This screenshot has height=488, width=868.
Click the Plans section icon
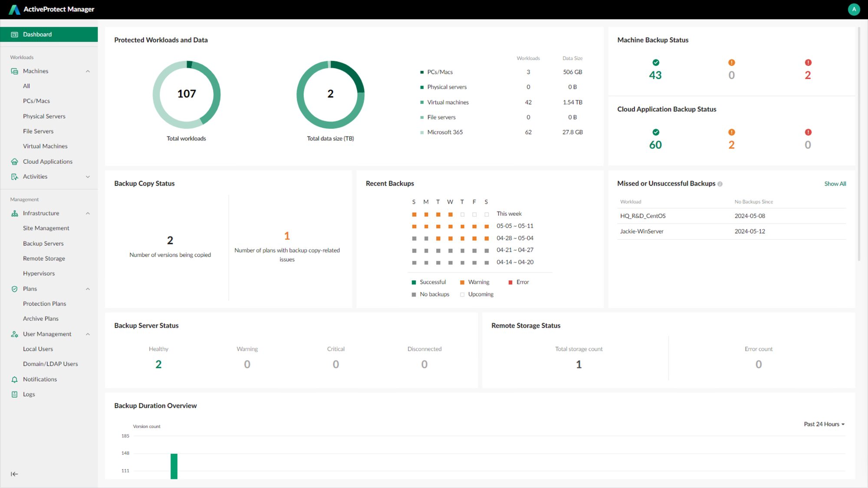coord(14,288)
